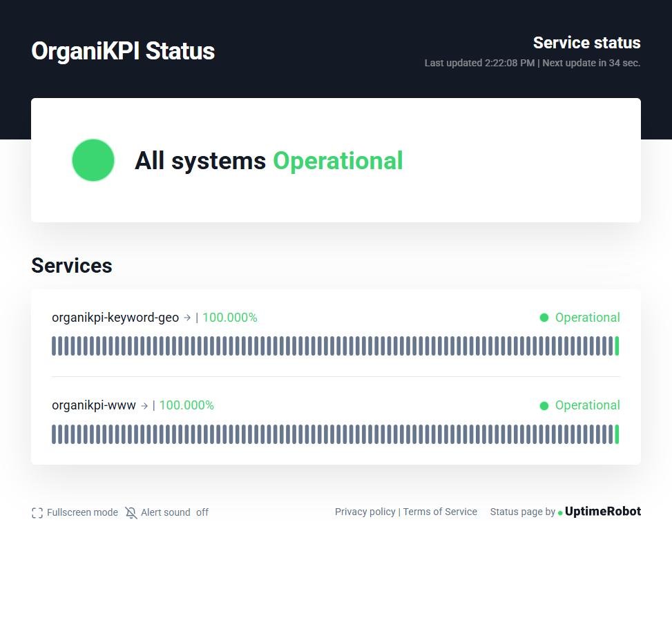672x629 pixels.
Task: Click the Service status header text
Action: [x=587, y=43]
